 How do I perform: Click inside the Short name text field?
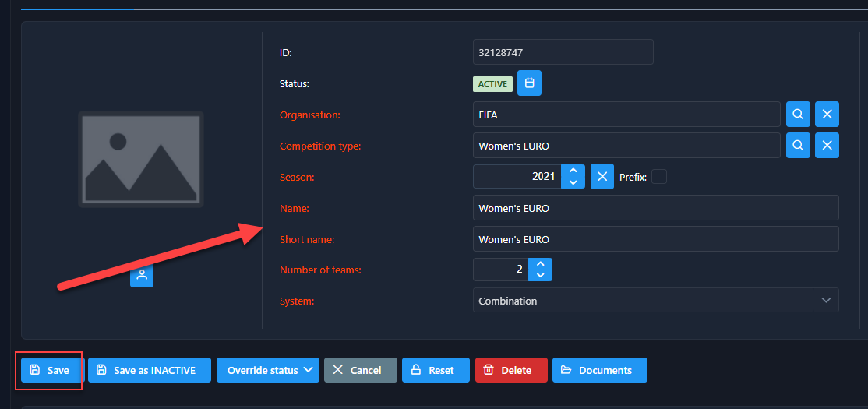click(655, 239)
